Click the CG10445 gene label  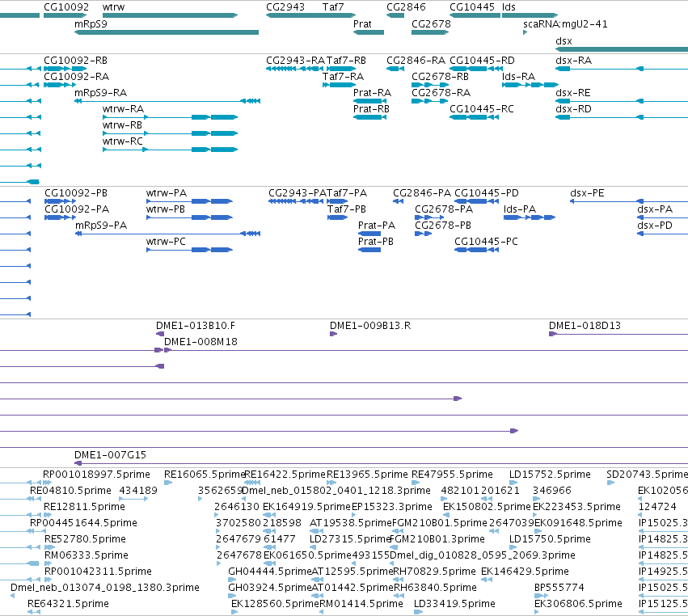(x=472, y=7)
